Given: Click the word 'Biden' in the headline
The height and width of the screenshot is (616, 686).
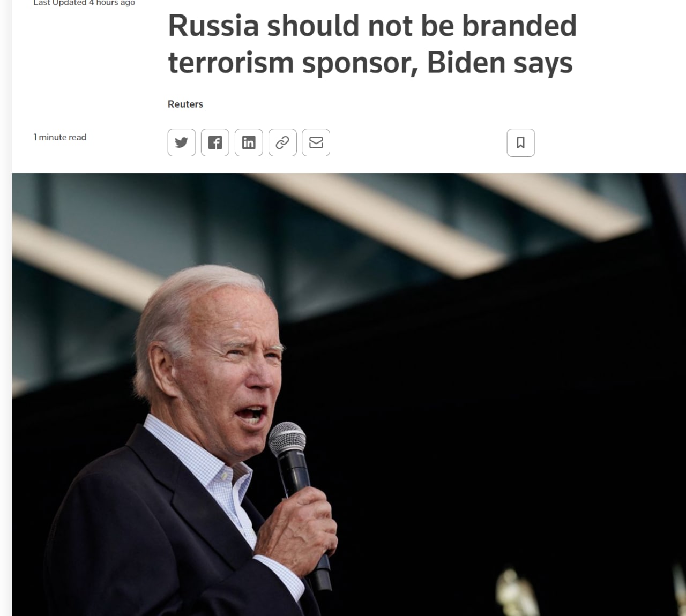Looking at the screenshot, I should tap(466, 63).
